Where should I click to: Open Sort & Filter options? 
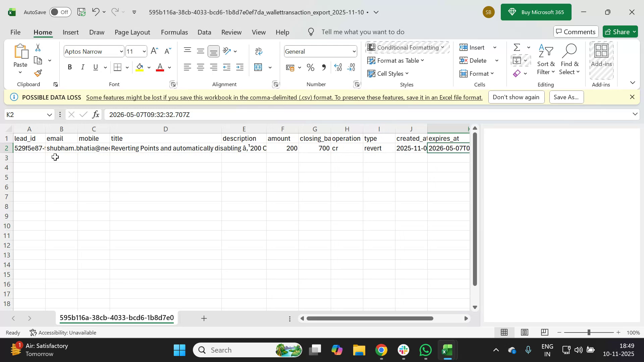tap(546, 60)
